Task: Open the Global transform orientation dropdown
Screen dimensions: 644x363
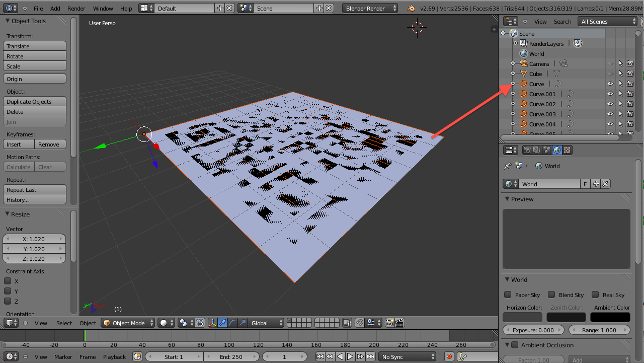Action: point(266,323)
